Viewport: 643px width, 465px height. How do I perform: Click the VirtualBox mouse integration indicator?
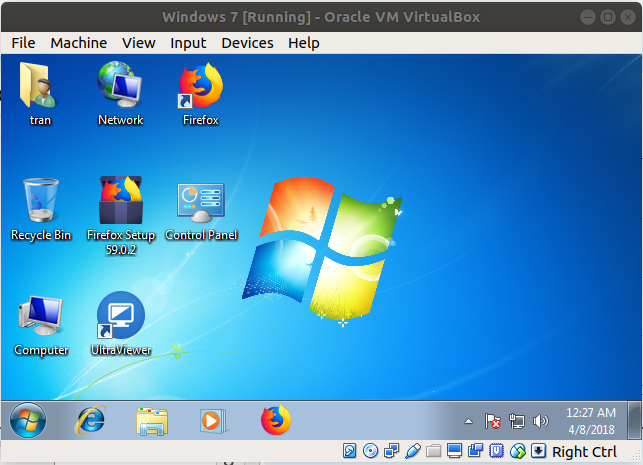518,451
